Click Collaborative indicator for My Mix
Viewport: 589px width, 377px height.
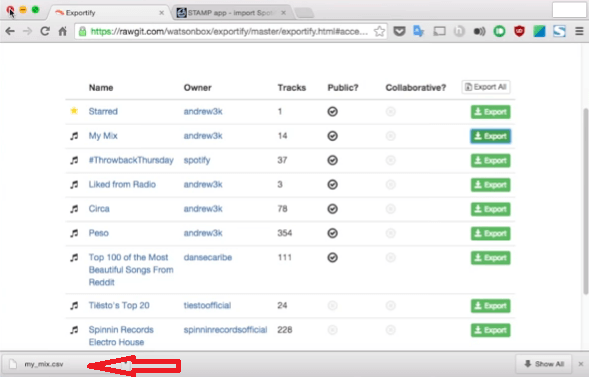click(391, 136)
